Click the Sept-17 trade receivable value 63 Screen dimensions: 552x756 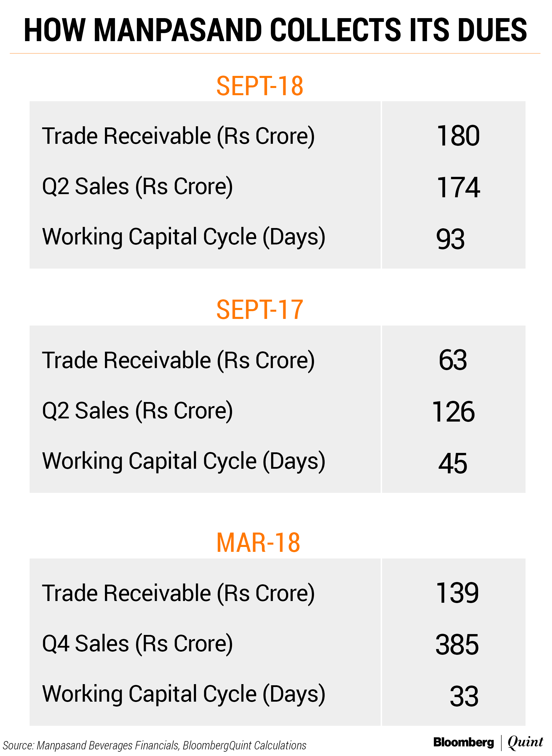coord(453,360)
